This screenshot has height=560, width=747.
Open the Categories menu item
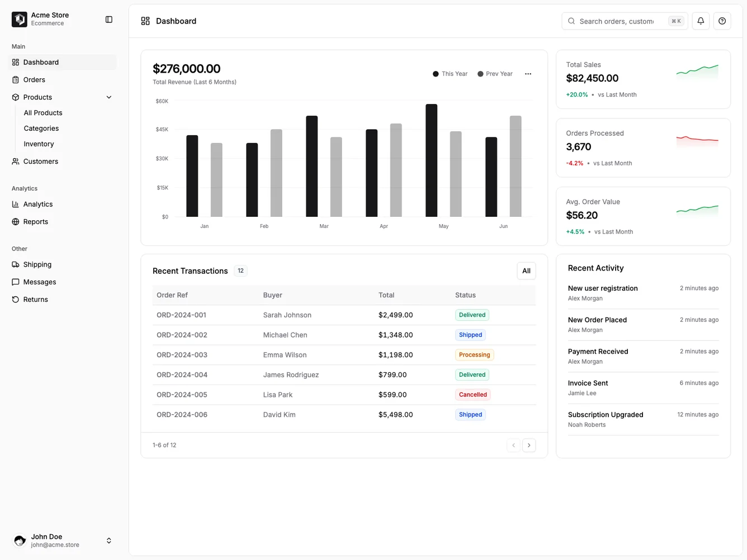point(41,128)
